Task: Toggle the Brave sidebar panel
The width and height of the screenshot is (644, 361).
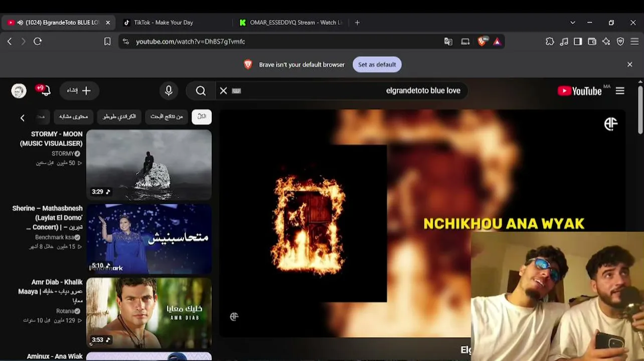Action: pyautogui.click(x=578, y=42)
